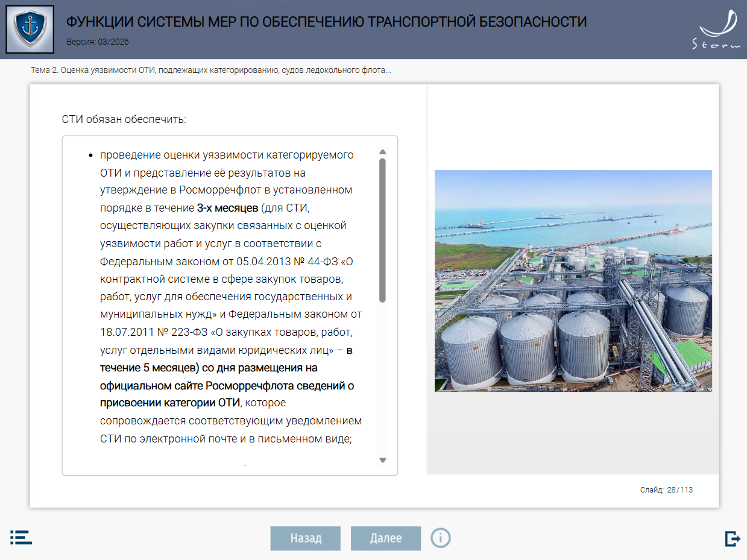This screenshot has width=747, height=560.
Task: Open the table of contents list icon
Action: (x=21, y=538)
